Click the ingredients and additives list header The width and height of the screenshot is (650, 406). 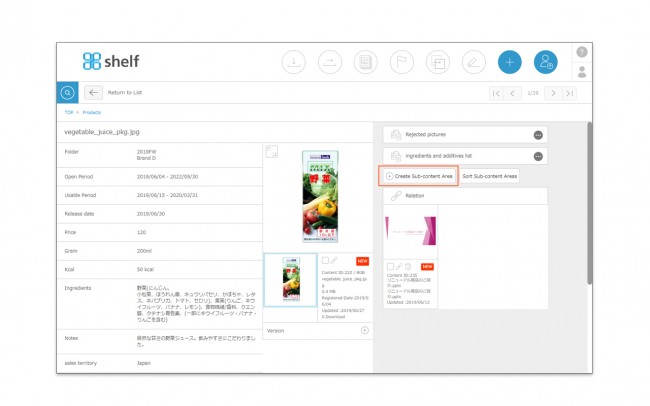point(465,156)
